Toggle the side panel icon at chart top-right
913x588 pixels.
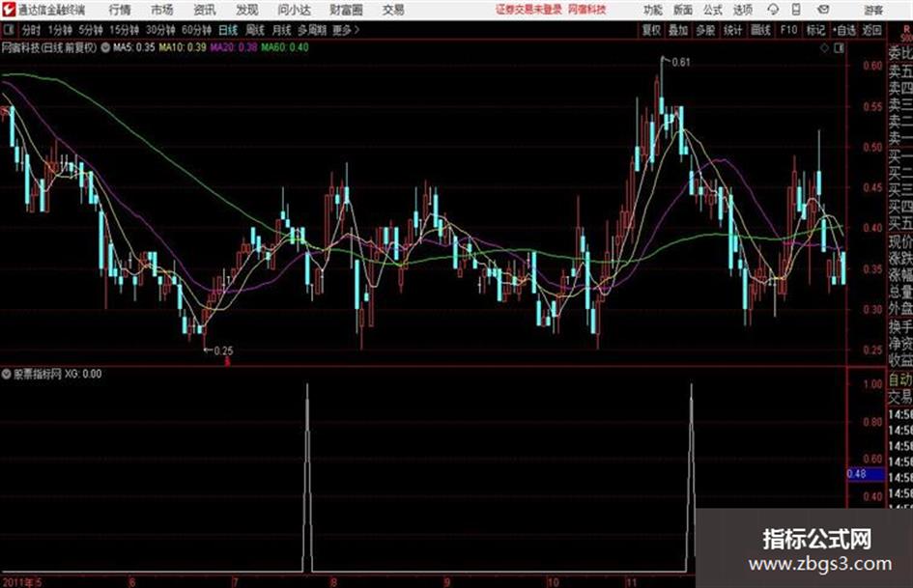click(x=839, y=48)
